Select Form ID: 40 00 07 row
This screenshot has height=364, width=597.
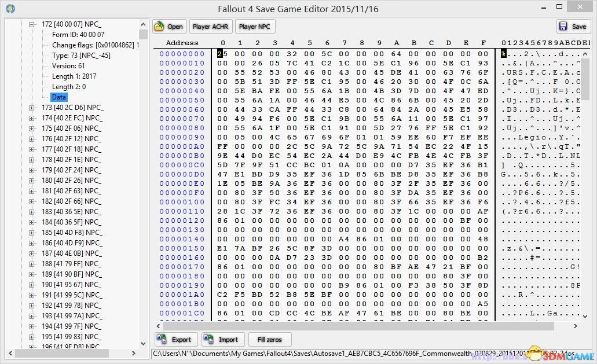click(x=78, y=35)
